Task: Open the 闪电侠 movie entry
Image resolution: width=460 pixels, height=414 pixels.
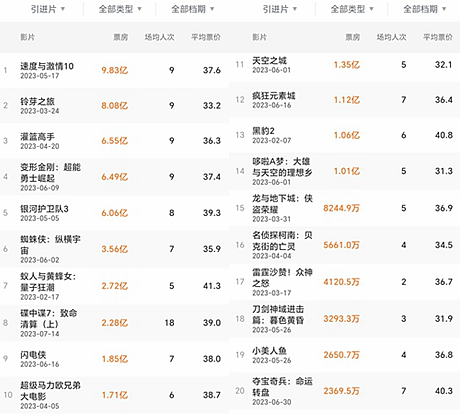Action: tap(33, 355)
